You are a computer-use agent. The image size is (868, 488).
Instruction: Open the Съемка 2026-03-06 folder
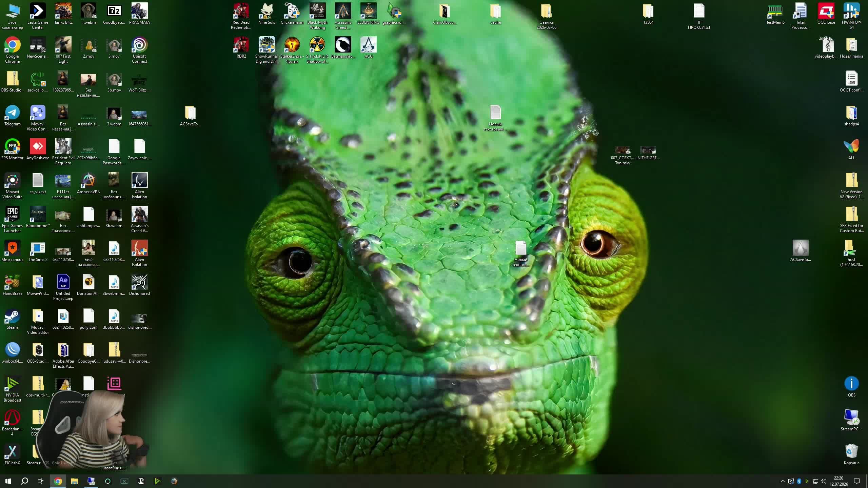point(546,16)
